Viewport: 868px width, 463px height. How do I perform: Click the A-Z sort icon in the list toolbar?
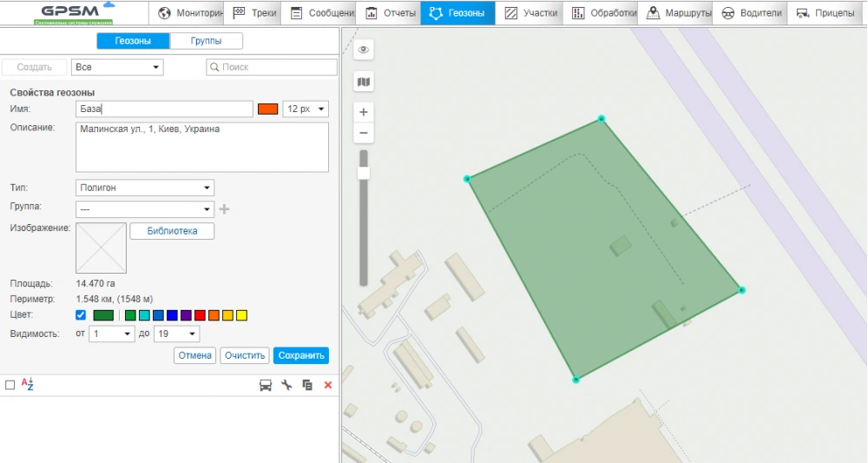[26, 385]
